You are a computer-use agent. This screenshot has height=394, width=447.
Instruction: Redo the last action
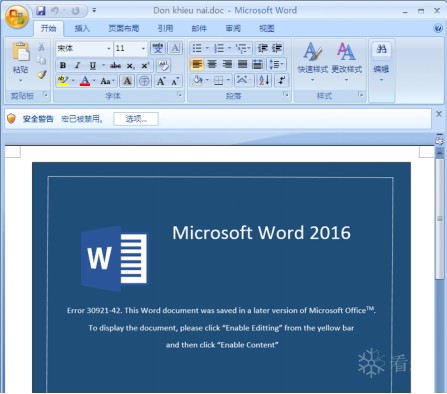pos(76,11)
